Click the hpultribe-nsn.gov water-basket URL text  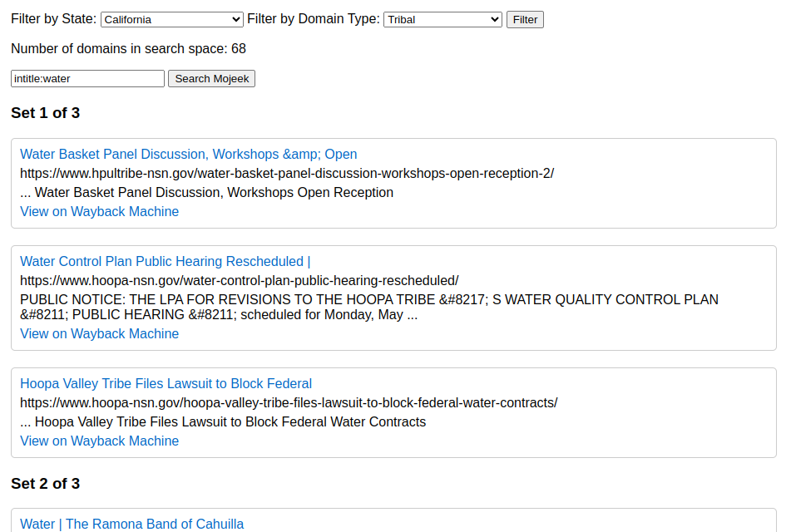point(287,174)
